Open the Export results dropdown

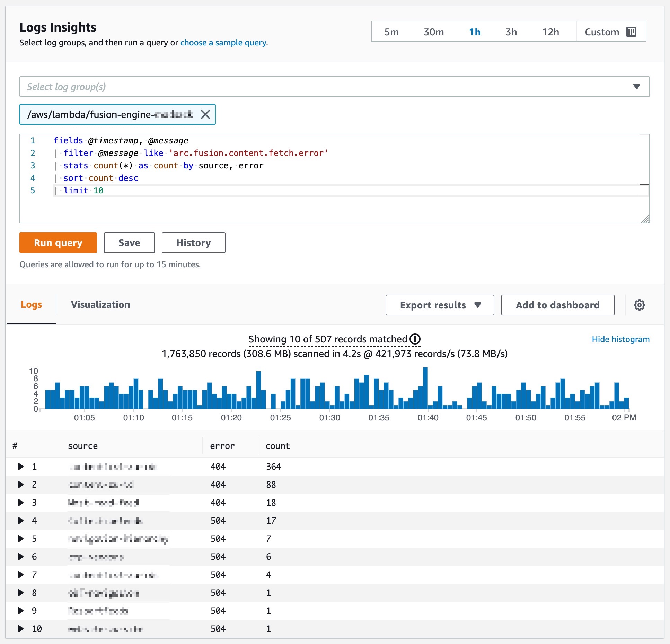440,305
